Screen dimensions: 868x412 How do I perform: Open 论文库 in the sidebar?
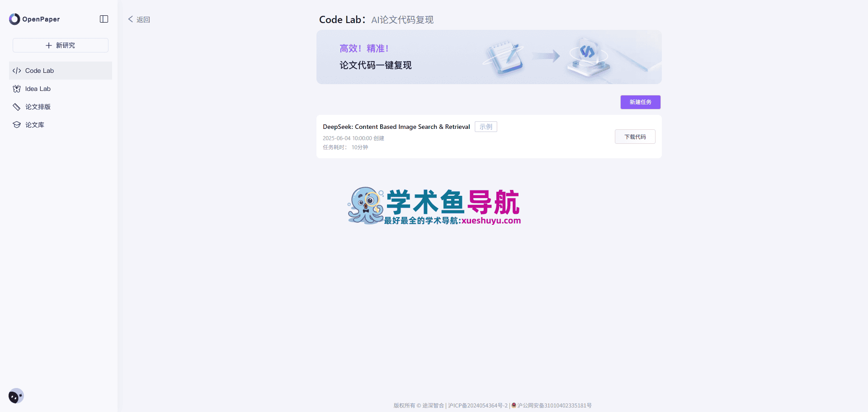coord(61,125)
